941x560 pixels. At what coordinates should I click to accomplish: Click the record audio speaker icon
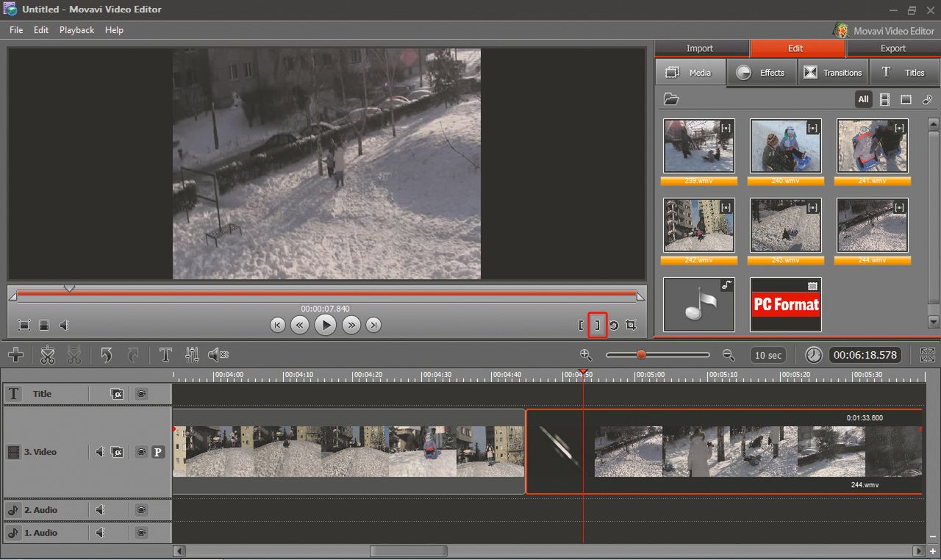click(x=218, y=356)
